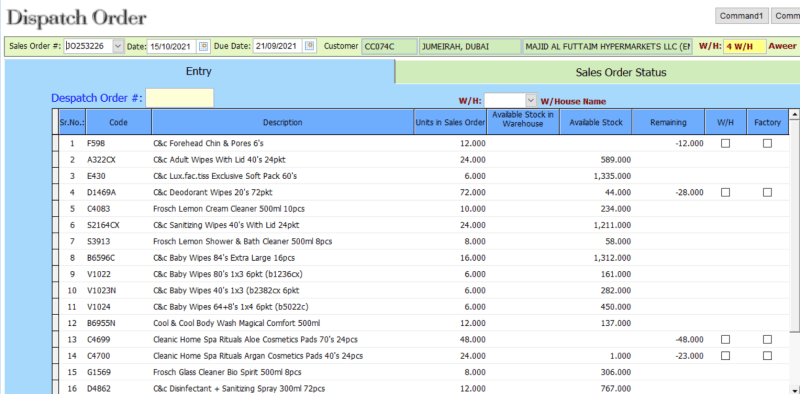Viewport: 800px width, 394px height.
Task: Click the scrollbar up arrow of the table
Action: pyautogui.click(x=794, y=114)
